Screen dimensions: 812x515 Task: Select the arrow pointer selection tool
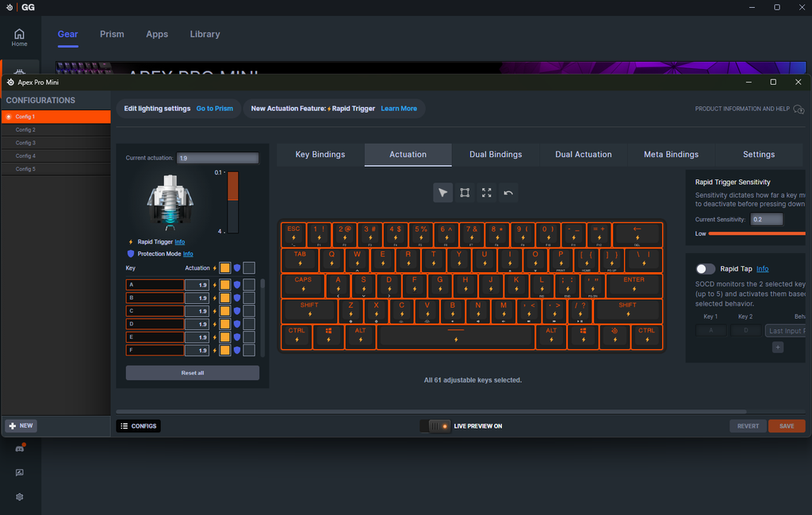point(442,193)
